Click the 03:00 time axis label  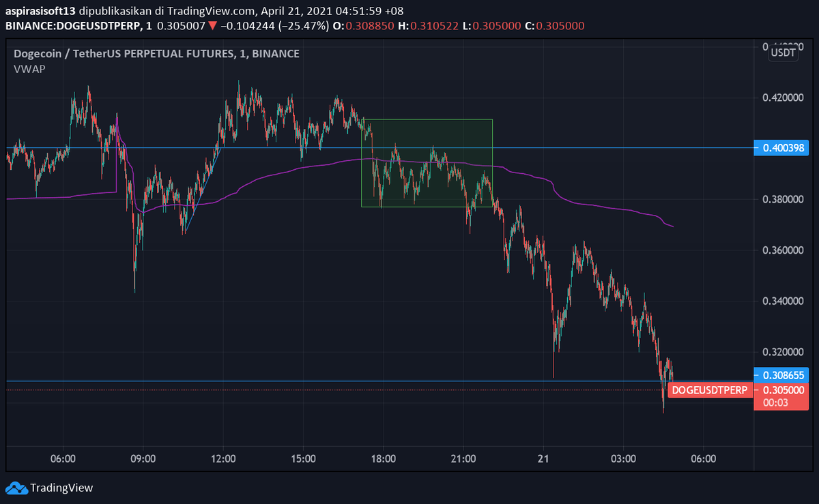tap(624, 459)
